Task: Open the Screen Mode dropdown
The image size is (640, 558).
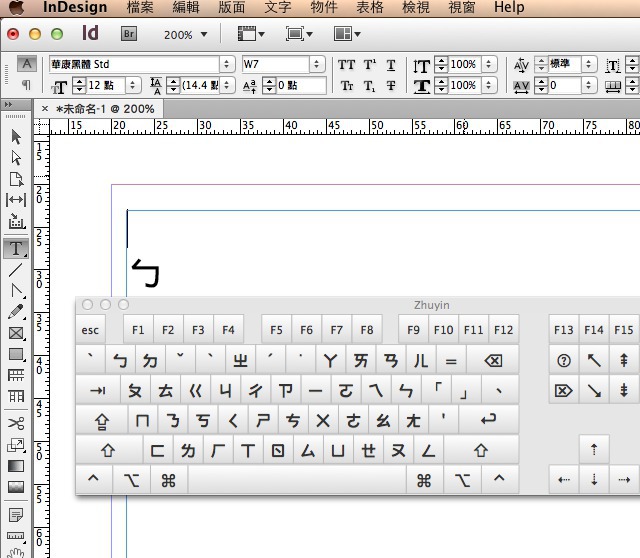Action: pyautogui.click(x=299, y=34)
